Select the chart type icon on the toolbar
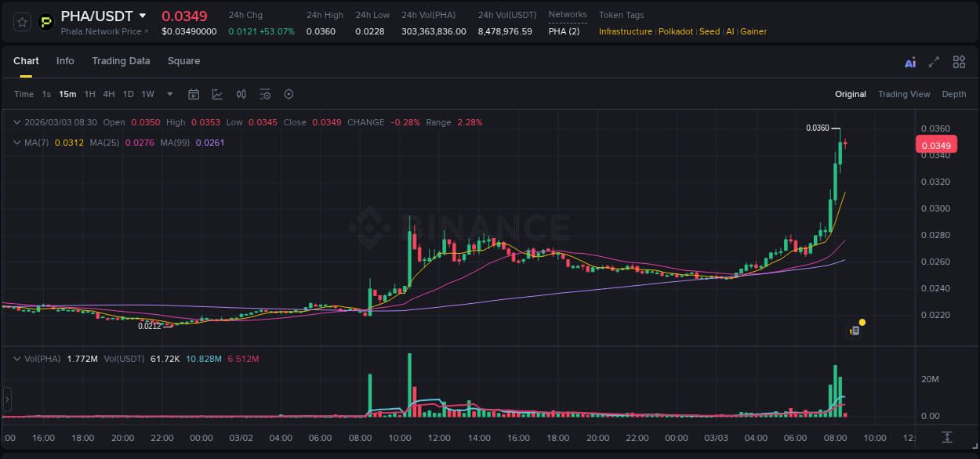This screenshot has width=980, height=459. click(x=217, y=94)
